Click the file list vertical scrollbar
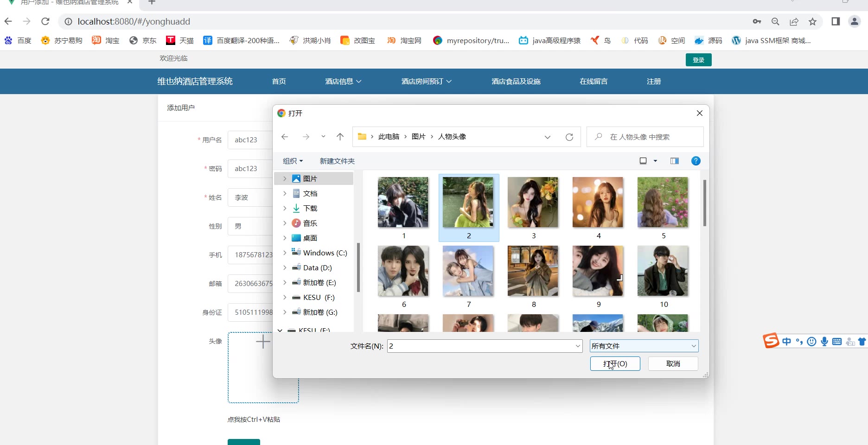The image size is (868, 445). point(704,203)
